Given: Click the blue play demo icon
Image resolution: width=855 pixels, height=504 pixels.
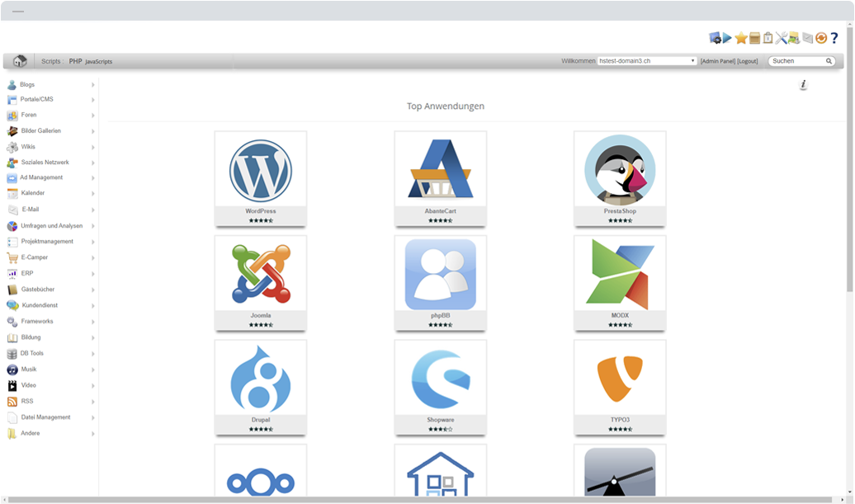Looking at the screenshot, I should (727, 38).
